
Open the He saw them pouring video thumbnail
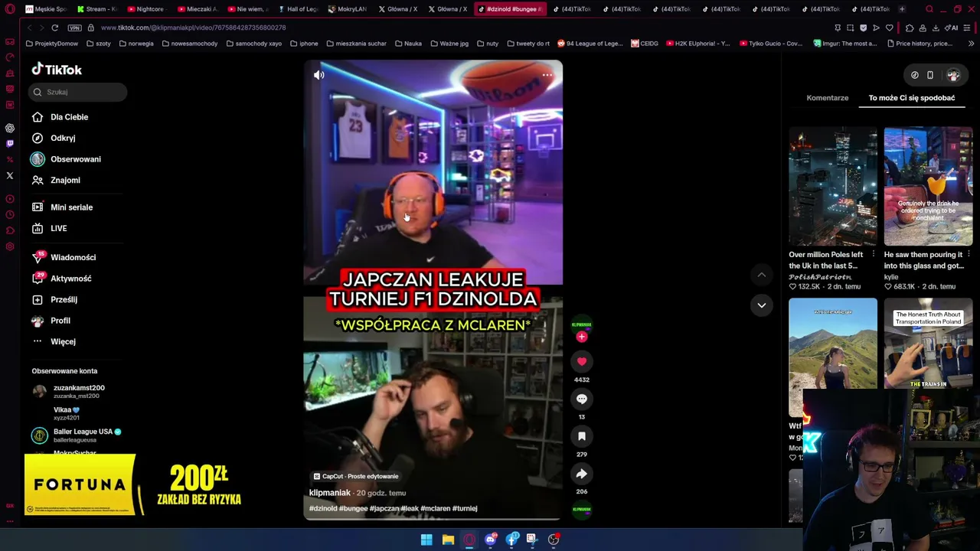tap(928, 186)
